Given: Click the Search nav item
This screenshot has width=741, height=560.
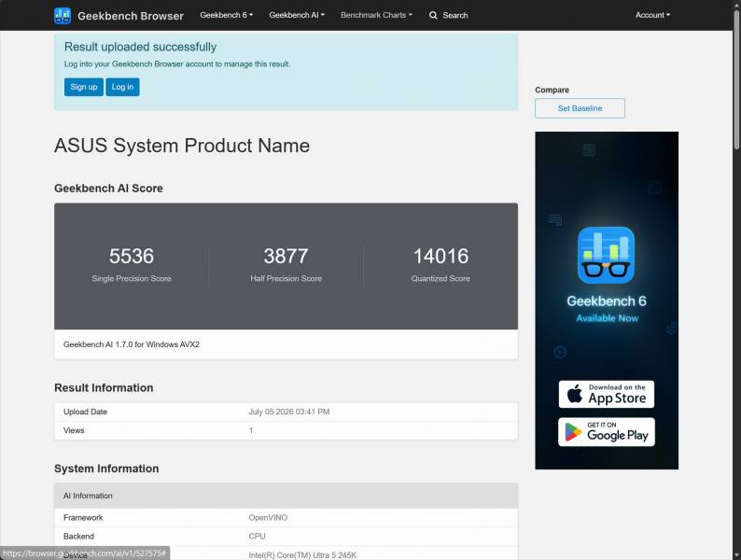Looking at the screenshot, I should pos(449,16).
